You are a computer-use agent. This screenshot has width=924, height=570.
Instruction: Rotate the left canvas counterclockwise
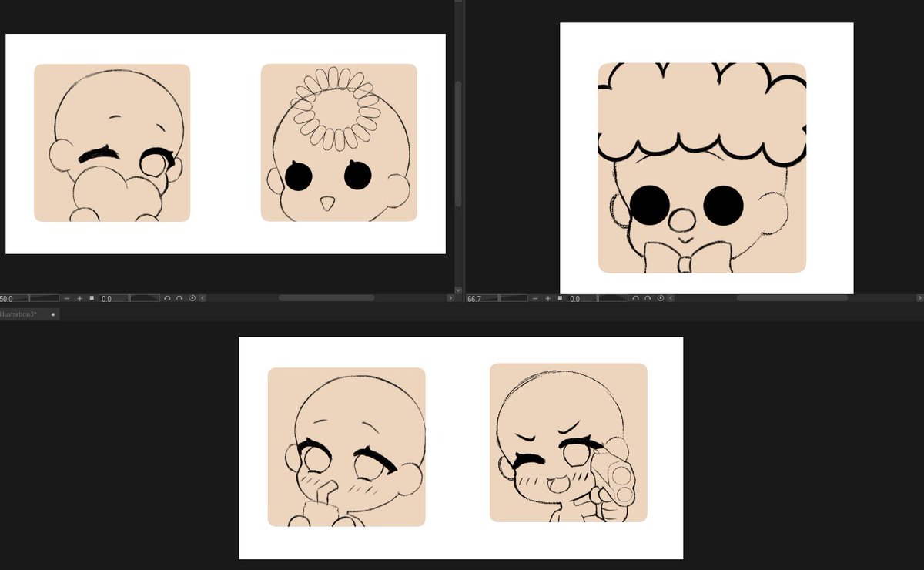pos(167,298)
